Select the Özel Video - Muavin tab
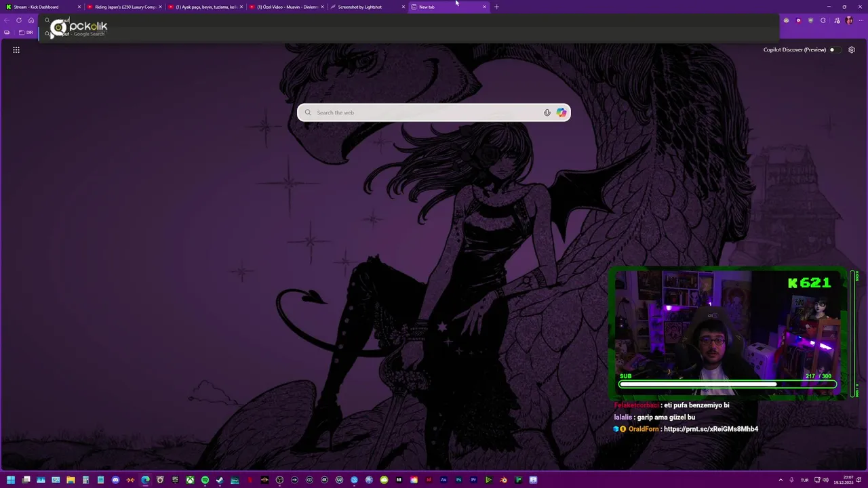This screenshot has height=488, width=868. tap(286, 7)
